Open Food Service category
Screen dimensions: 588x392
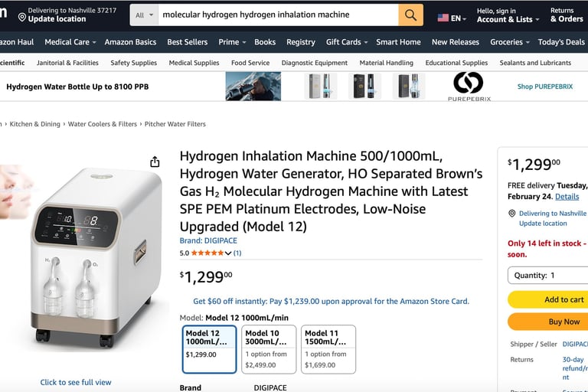[250, 63]
